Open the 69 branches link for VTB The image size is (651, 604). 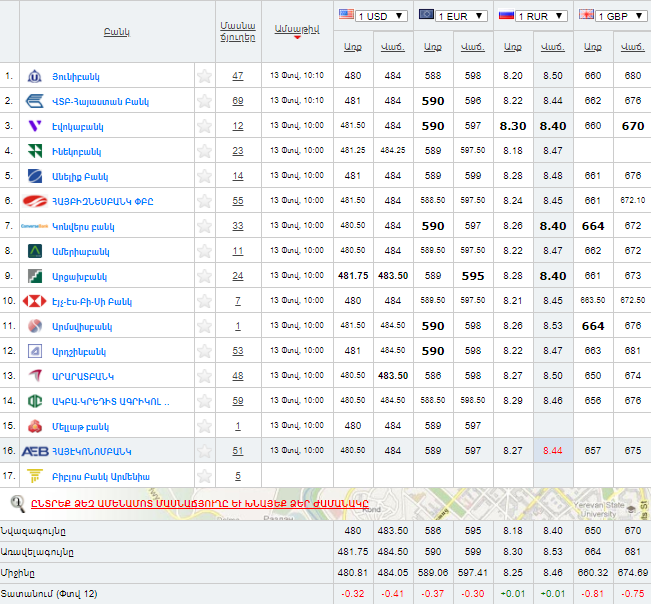point(237,101)
